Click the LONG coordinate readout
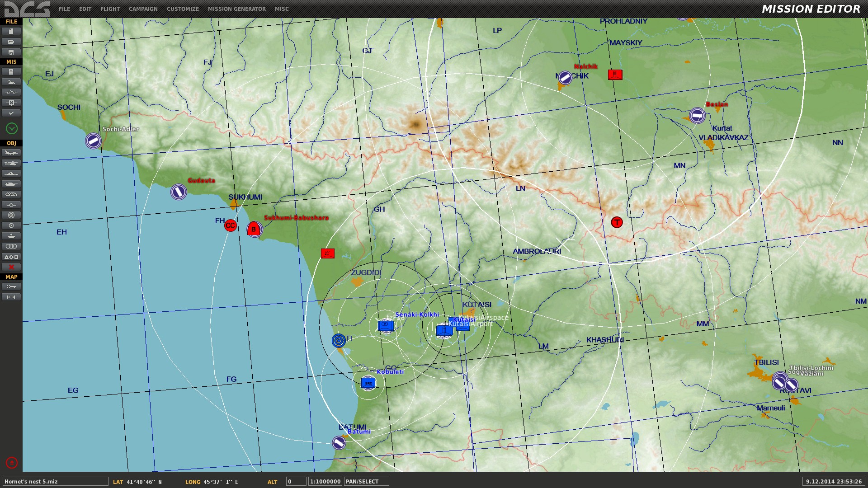Viewport: 868px width, 488px height. (212, 482)
